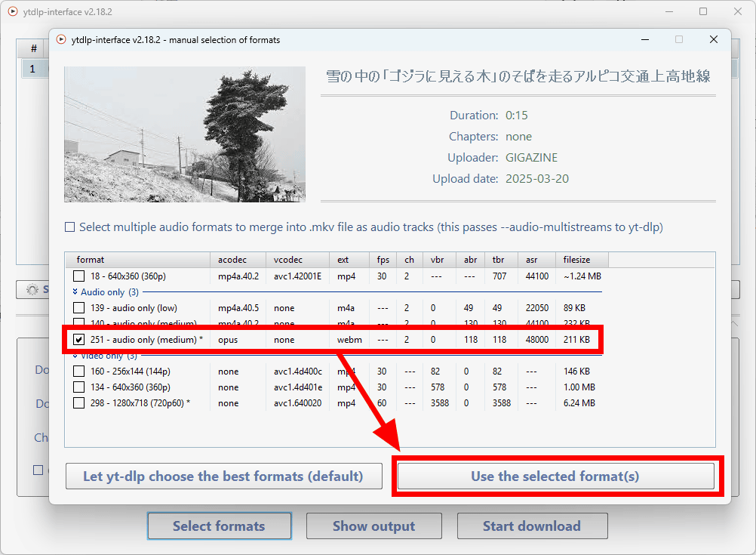Select the 139 audio only (low) checkbox

79,308
